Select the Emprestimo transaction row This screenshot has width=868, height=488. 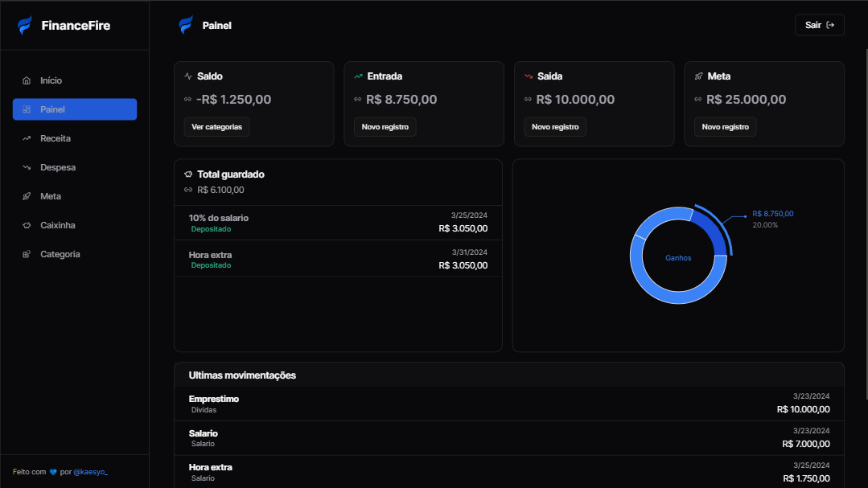coord(508,404)
